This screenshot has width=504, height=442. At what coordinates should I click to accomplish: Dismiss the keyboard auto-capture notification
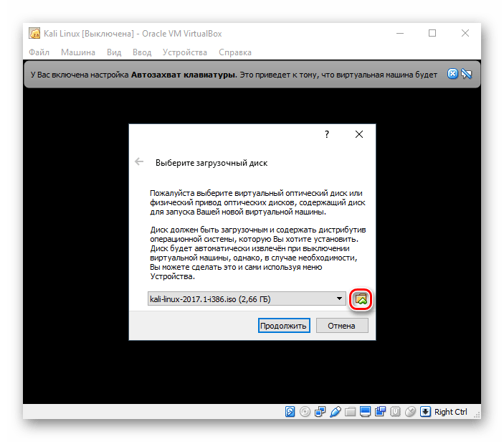click(x=452, y=73)
